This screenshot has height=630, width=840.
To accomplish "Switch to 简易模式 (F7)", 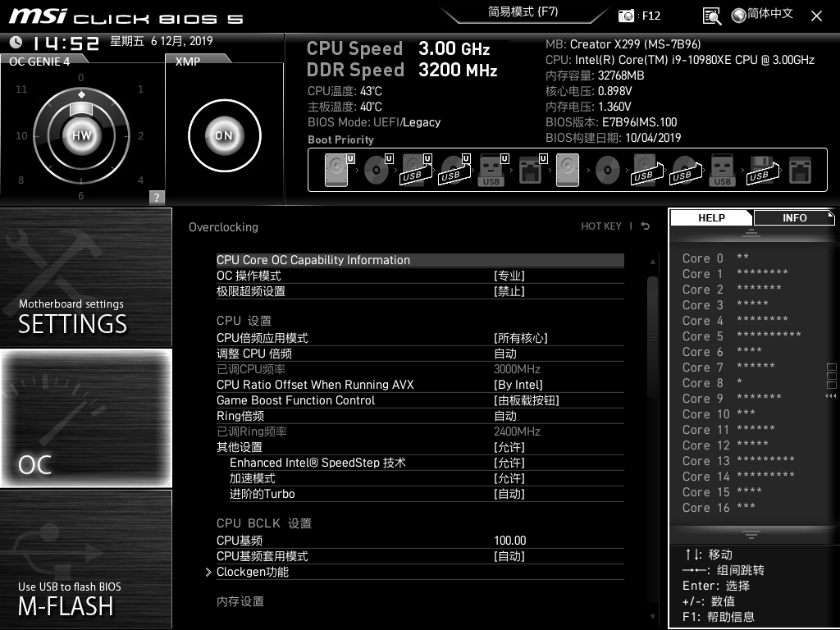I will pyautogui.click(x=523, y=12).
